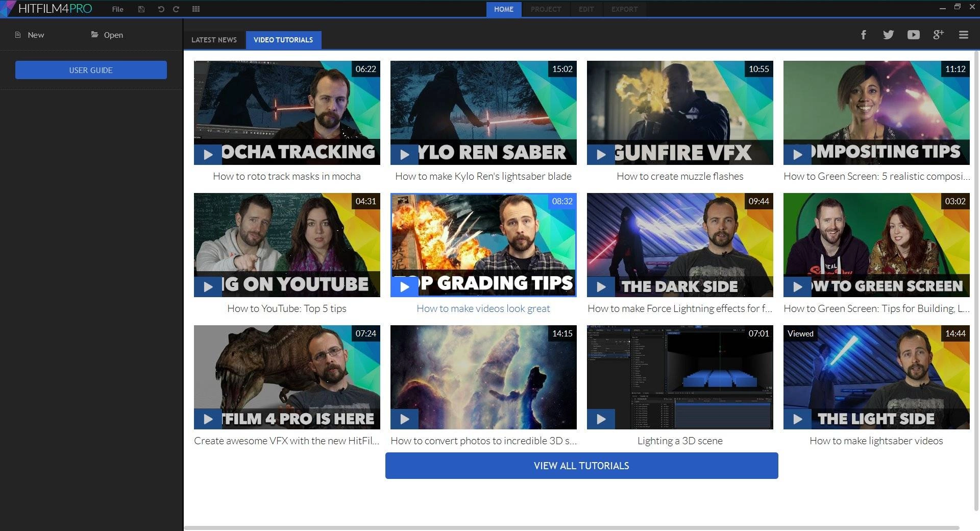
Task: Switch to the Project tab
Action: [x=546, y=9]
